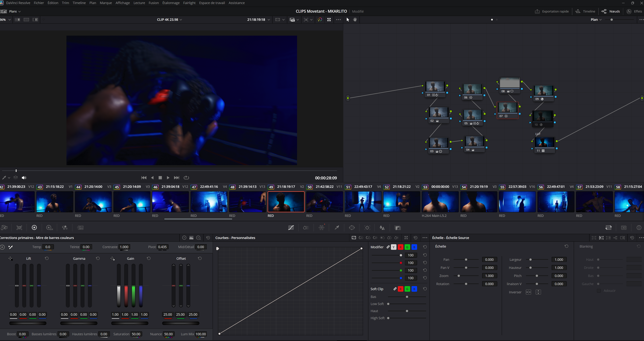The height and width of the screenshot is (341, 644).
Task: Click the Exportation rapide button
Action: 552,11
